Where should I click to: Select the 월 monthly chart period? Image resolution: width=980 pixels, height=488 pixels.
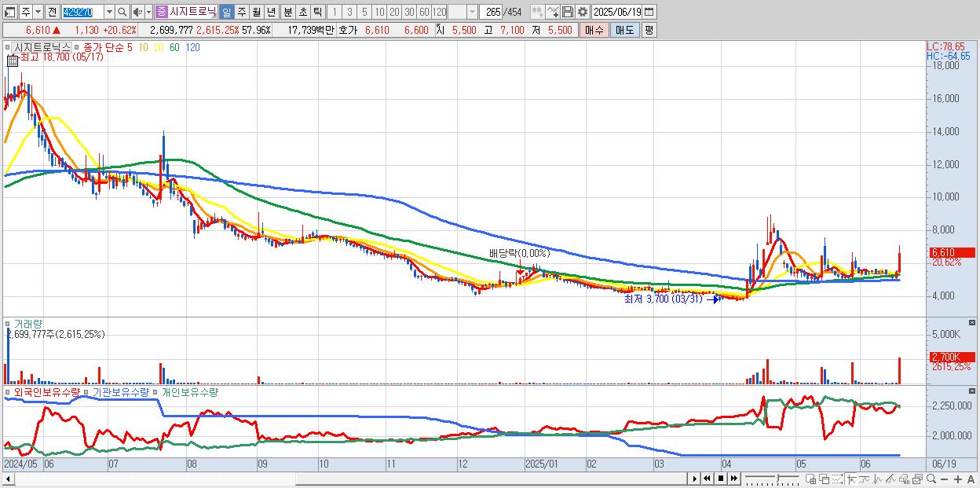click(256, 12)
